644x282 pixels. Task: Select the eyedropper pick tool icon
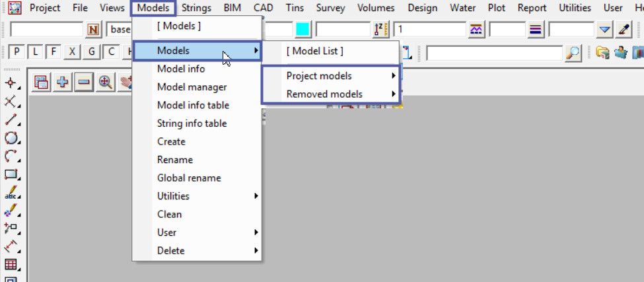(624, 30)
